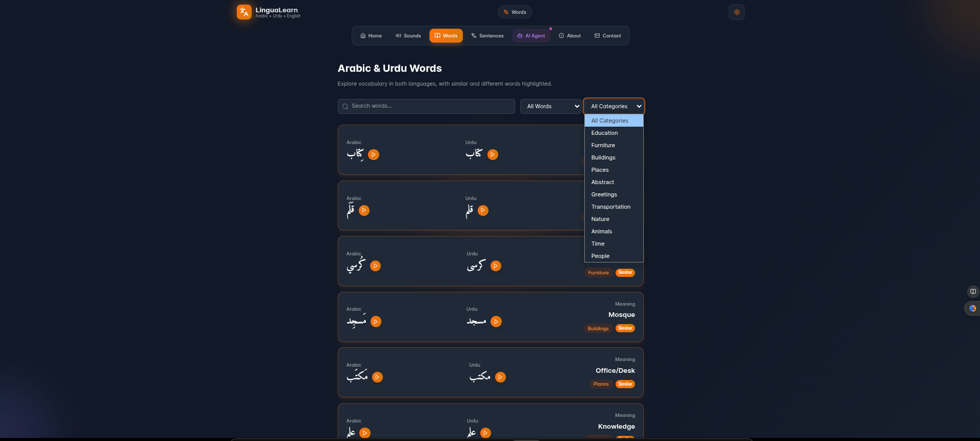This screenshot has height=441, width=980.
Task: Choose Education category option
Action: pyautogui.click(x=614, y=133)
